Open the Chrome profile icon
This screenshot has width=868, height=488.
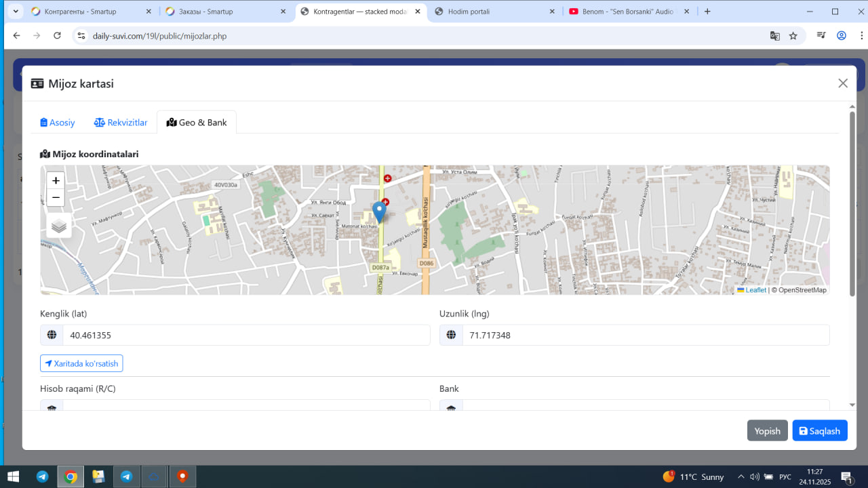point(842,36)
